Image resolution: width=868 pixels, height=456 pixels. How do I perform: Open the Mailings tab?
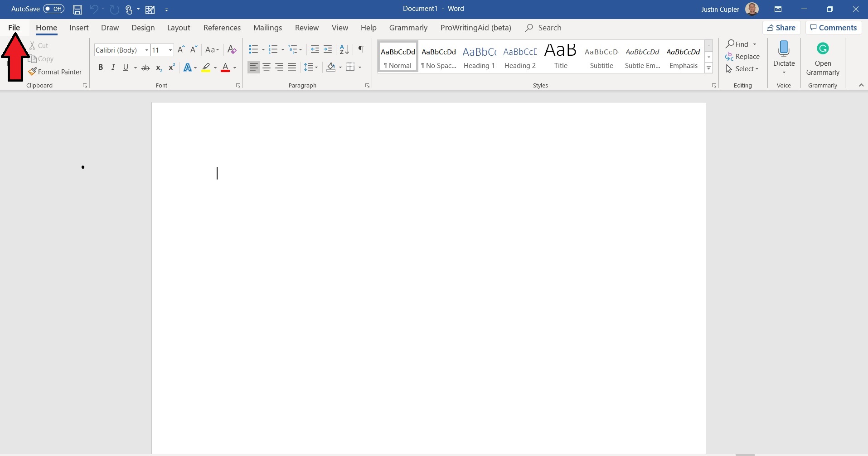[x=267, y=28]
